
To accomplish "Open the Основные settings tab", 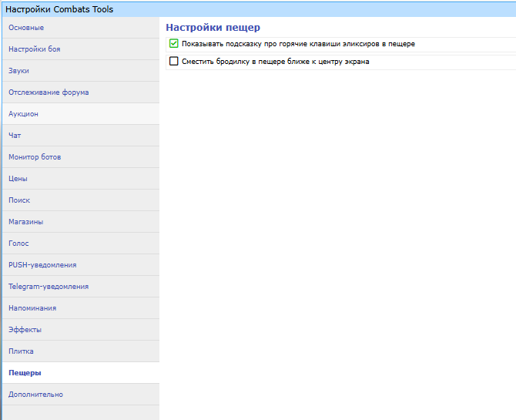I will click(x=26, y=28).
